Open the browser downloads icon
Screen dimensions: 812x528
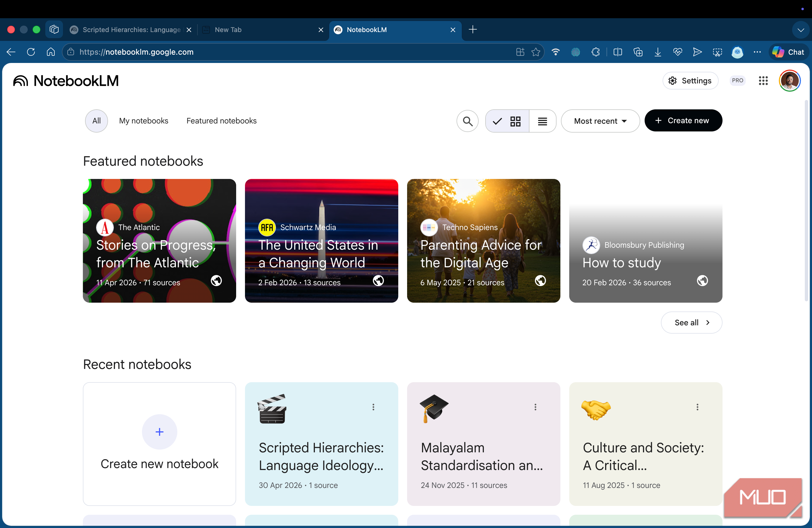[658, 52]
